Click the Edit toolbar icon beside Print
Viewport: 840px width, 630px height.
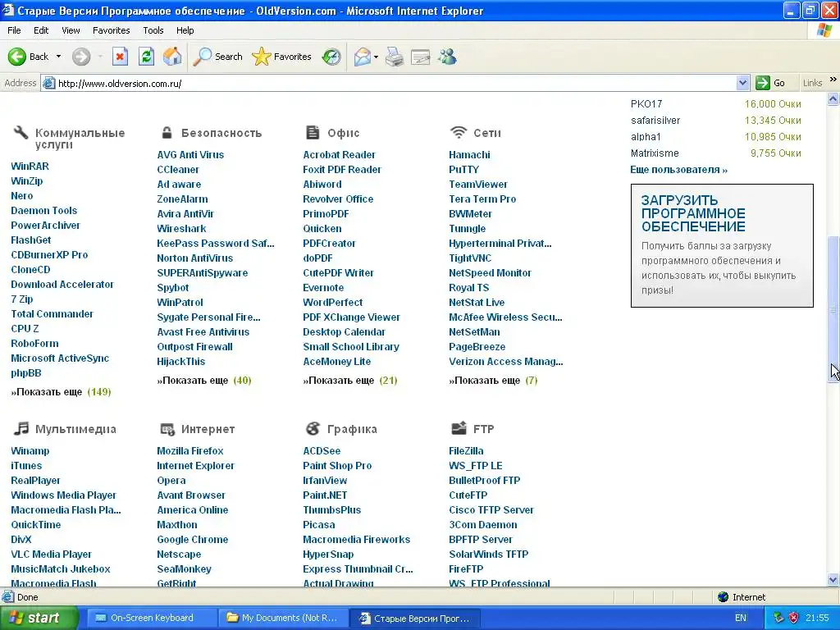pos(421,57)
